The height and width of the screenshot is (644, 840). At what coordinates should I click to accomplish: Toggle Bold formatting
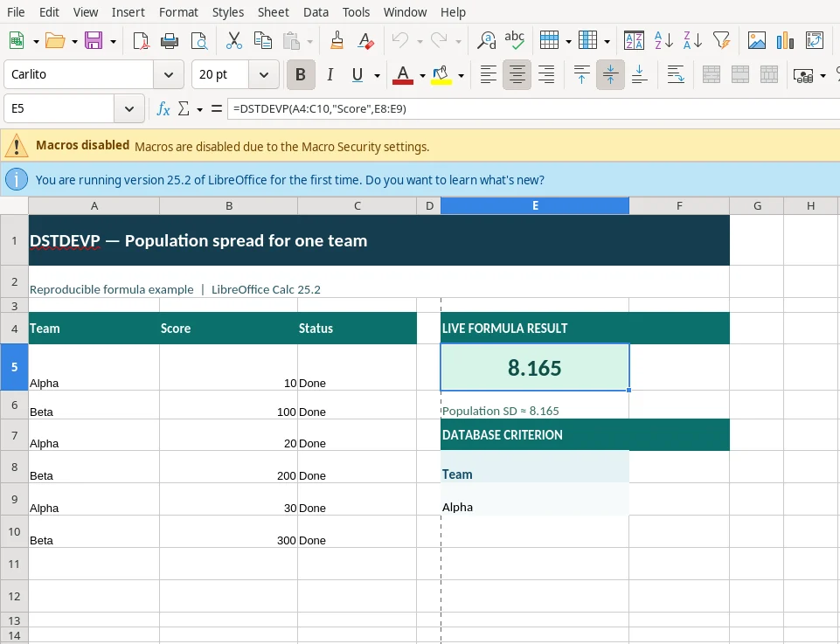pyautogui.click(x=301, y=74)
